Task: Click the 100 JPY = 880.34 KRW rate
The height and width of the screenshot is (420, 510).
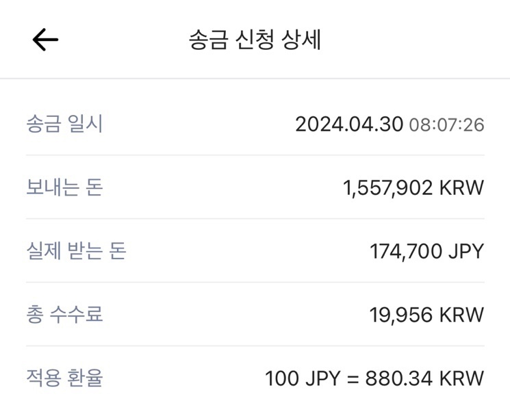Action: coord(374,378)
